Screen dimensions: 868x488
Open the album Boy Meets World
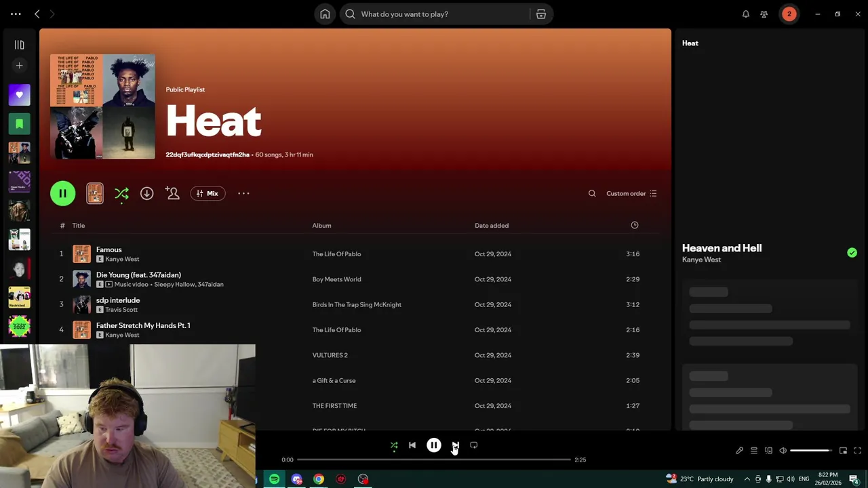pos(336,279)
